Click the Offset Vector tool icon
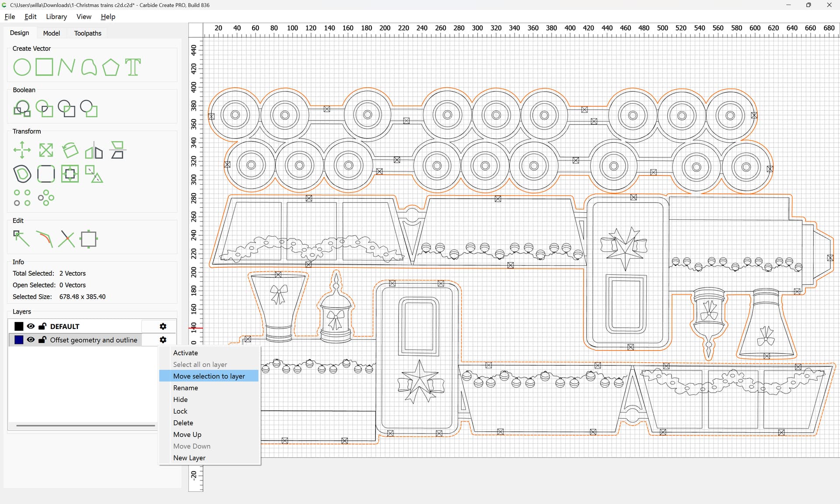 pyautogui.click(x=22, y=174)
